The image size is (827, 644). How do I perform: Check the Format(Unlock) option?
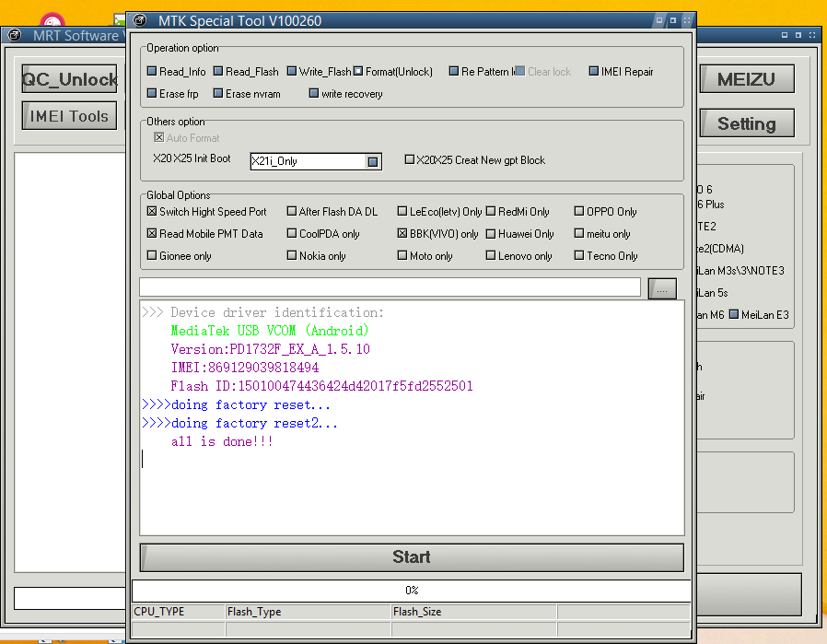click(358, 72)
